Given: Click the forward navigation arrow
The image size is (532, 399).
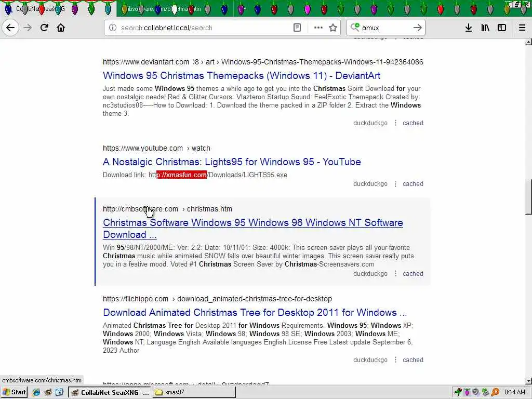Looking at the screenshot, I should point(28,28).
